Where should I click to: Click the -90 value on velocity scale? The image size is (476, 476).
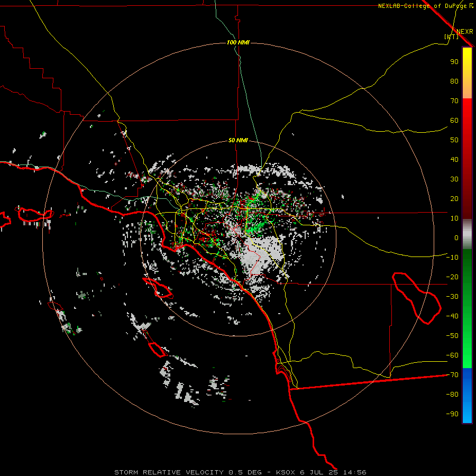click(x=452, y=414)
